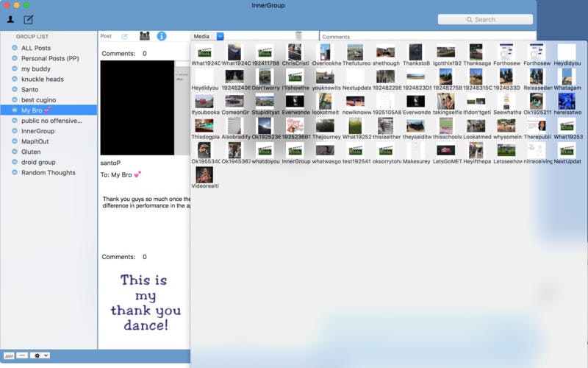This screenshot has height=368, width=588.
Task: Click the Join button
Action: (8, 355)
